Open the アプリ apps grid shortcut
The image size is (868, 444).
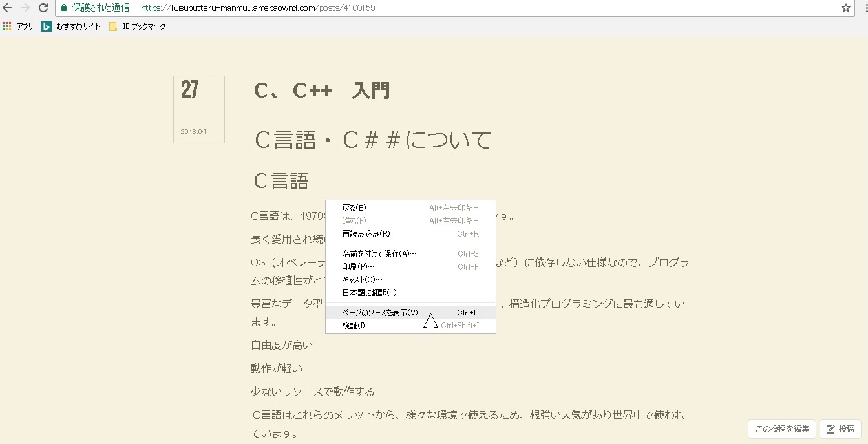coord(18,26)
